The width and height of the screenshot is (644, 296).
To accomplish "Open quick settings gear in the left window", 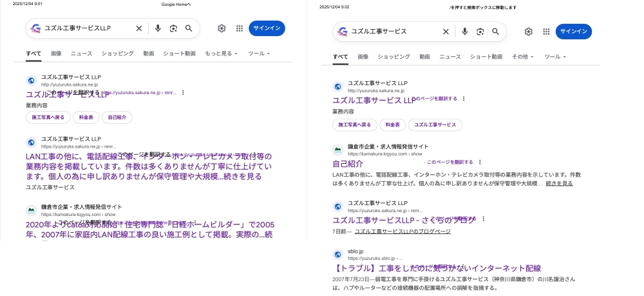I will 222,28.
